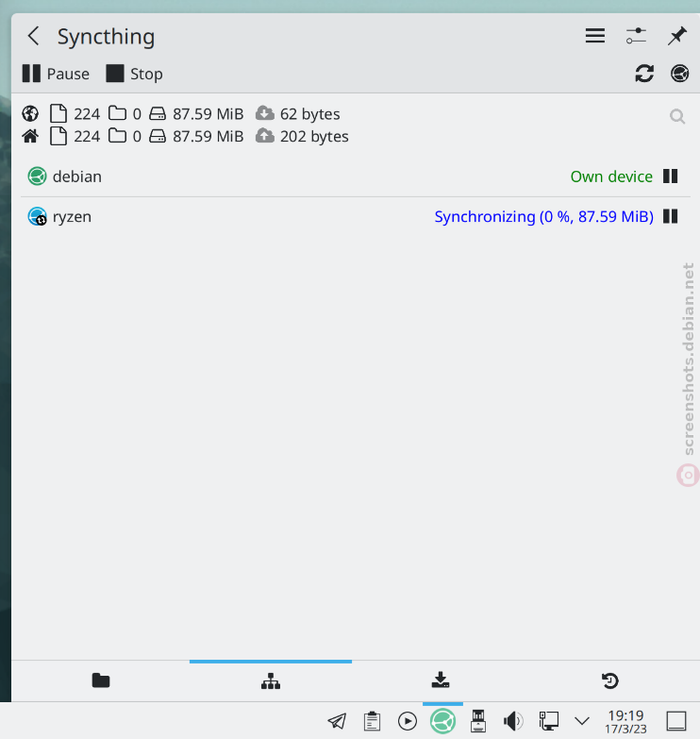The width and height of the screenshot is (700, 739).
Task: Click the debian device status icon
Action: pos(37,176)
